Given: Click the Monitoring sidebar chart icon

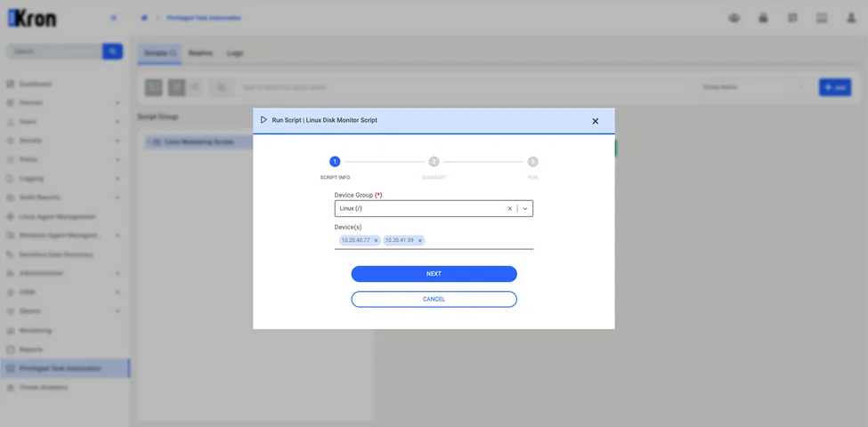Looking at the screenshot, I should point(10,331).
